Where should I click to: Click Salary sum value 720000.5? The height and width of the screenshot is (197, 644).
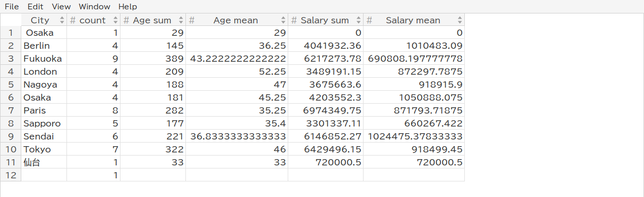click(326, 162)
